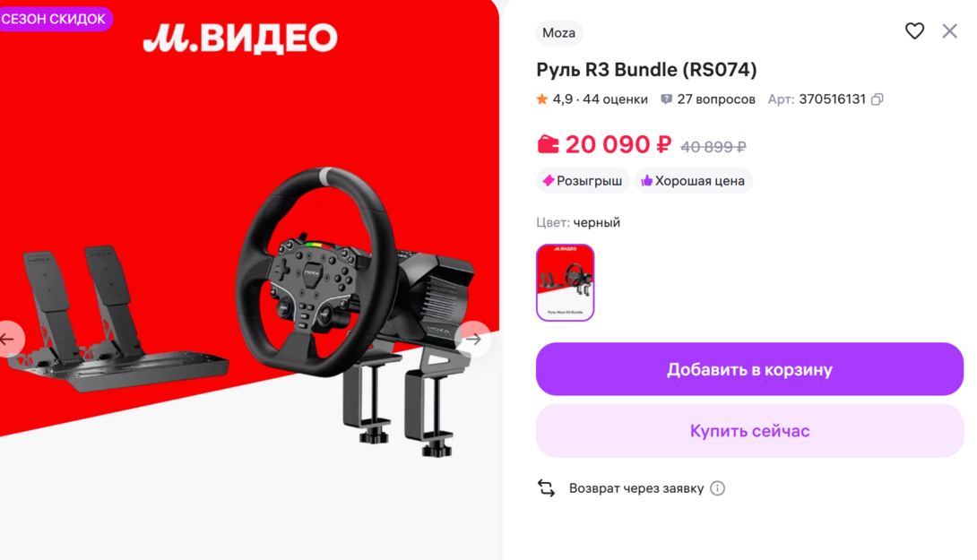Copy the article number 370516131
The image size is (977, 560).
coord(878,99)
